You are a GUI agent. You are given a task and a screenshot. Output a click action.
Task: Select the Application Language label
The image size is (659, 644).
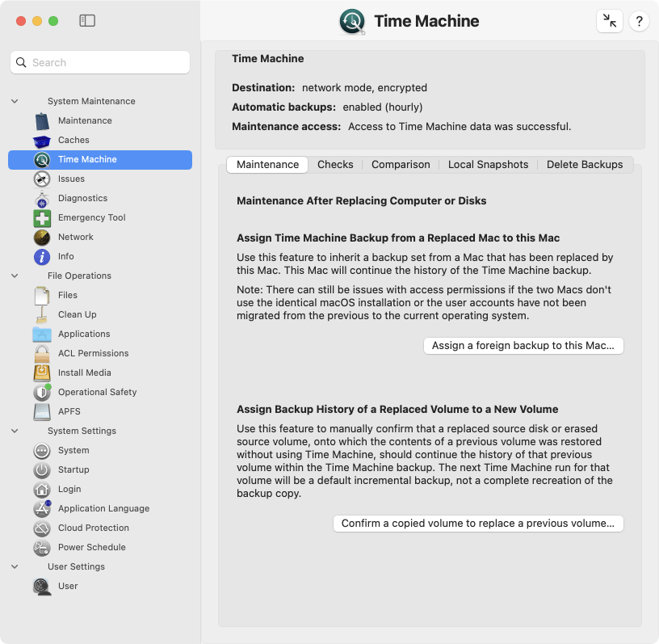(104, 508)
